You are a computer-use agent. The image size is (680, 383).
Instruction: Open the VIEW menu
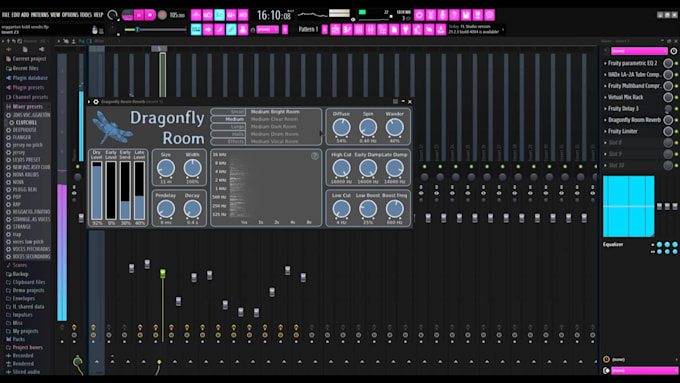55,15
